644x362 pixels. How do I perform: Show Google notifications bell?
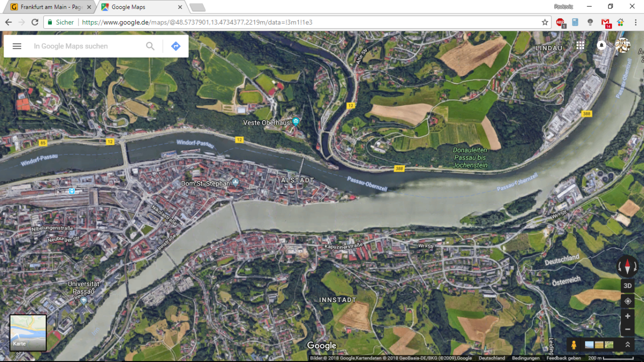[601, 45]
